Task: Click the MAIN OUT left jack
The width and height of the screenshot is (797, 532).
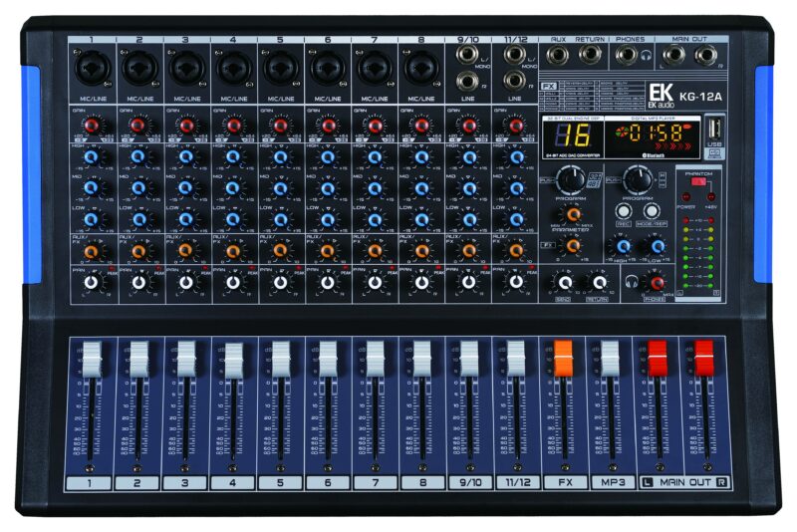Action: coord(674,55)
